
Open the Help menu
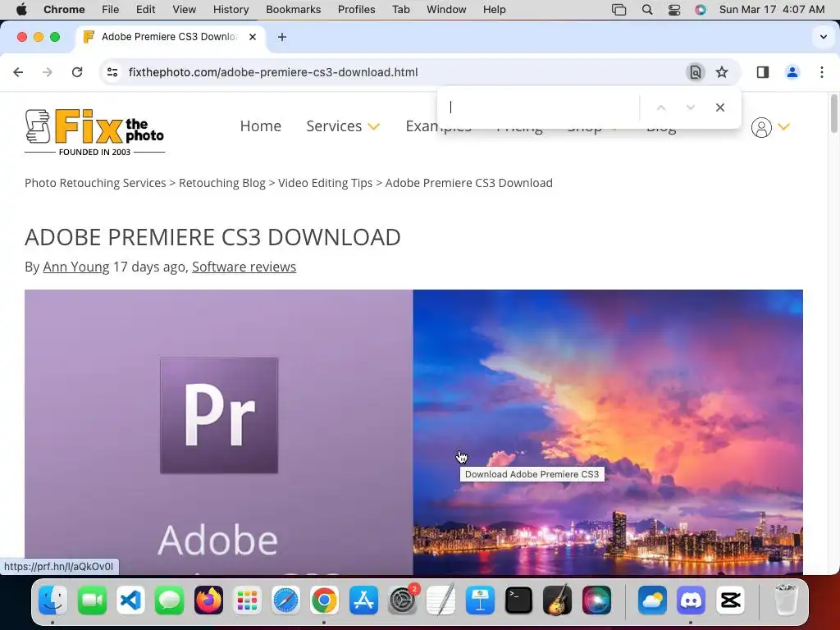(x=494, y=10)
